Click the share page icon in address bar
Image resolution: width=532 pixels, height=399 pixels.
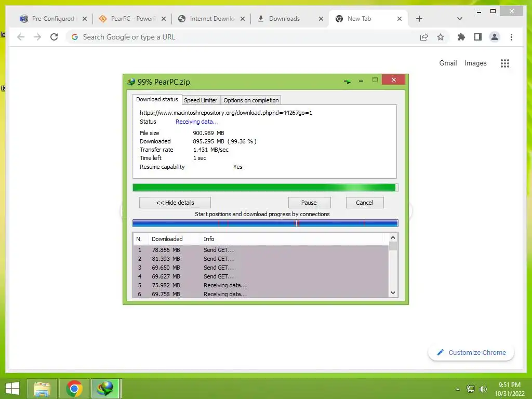click(x=424, y=37)
